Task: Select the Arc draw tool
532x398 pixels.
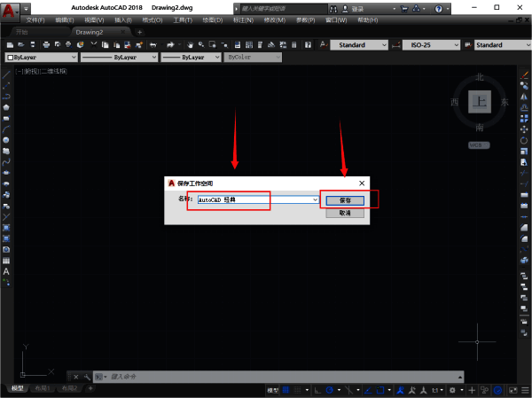Action: pos(6,129)
